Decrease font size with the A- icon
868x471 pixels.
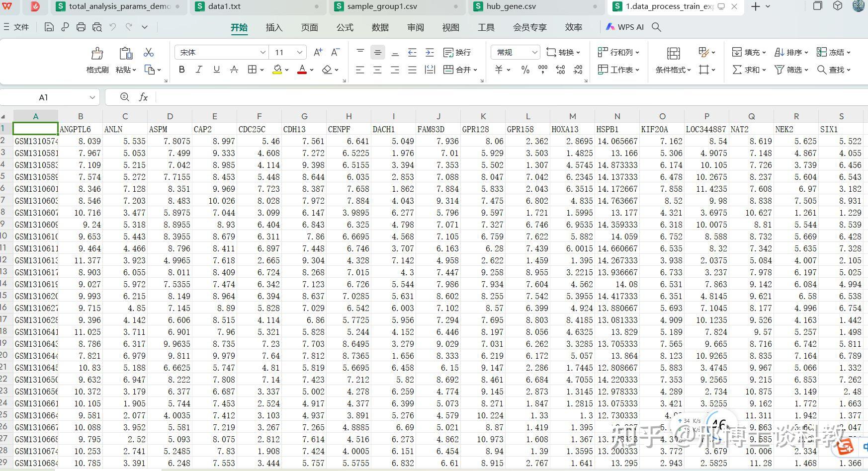336,52
